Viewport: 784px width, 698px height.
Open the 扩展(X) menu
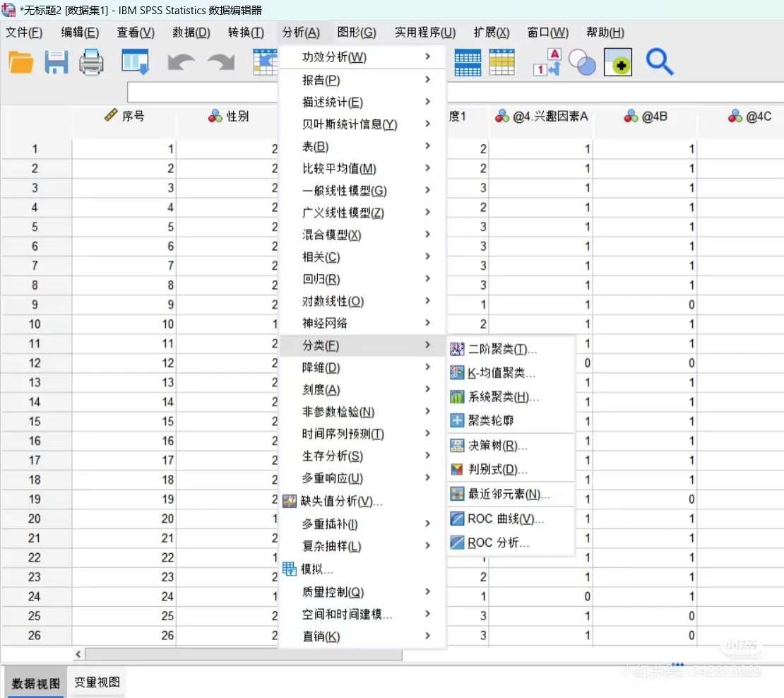(x=492, y=32)
